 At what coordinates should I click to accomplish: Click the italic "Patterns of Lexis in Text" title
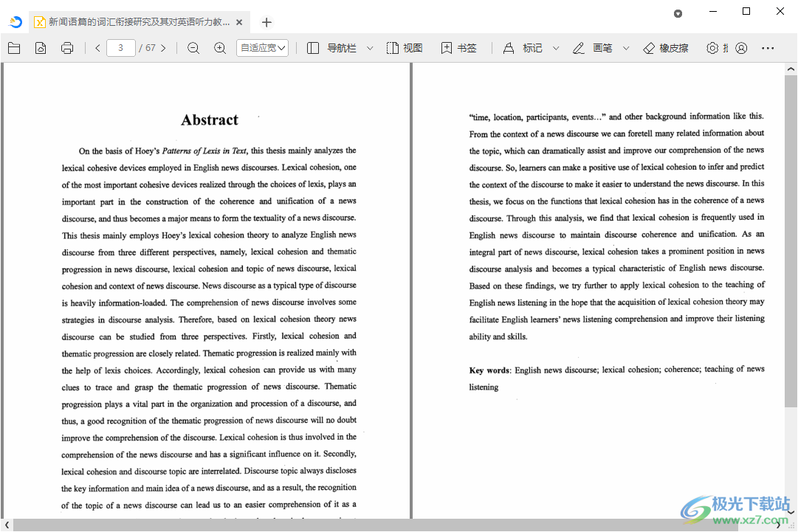tap(204, 151)
